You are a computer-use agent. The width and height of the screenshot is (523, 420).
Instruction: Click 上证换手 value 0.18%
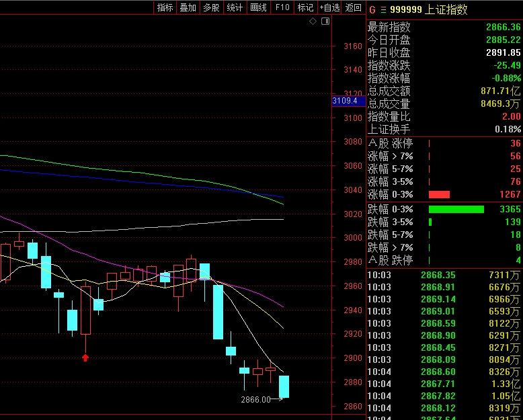[x=508, y=129]
